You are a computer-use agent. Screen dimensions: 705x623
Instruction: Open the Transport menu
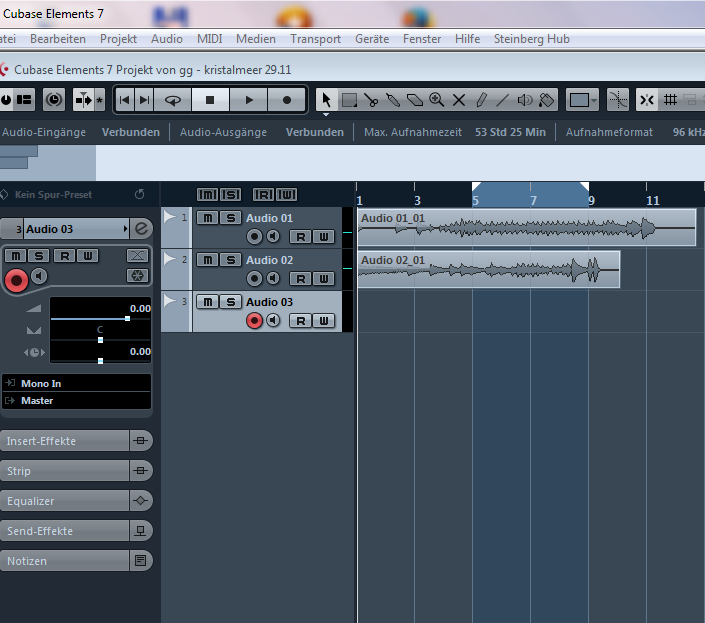(x=315, y=39)
